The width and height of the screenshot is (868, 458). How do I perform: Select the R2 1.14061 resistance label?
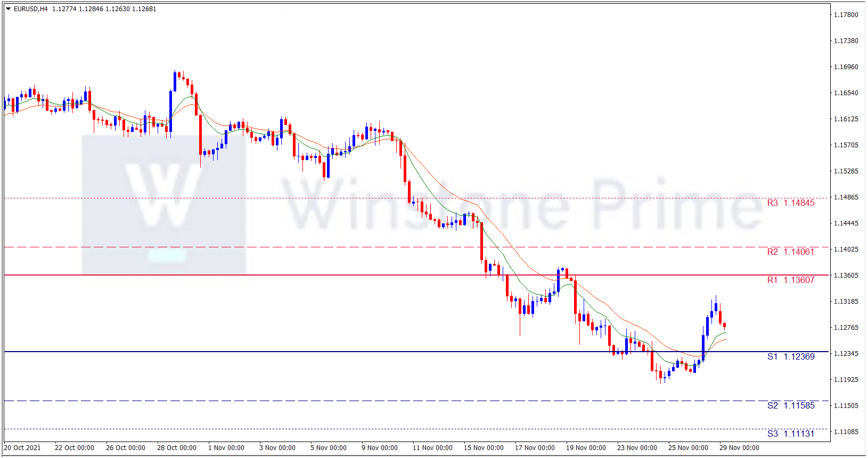point(790,252)
